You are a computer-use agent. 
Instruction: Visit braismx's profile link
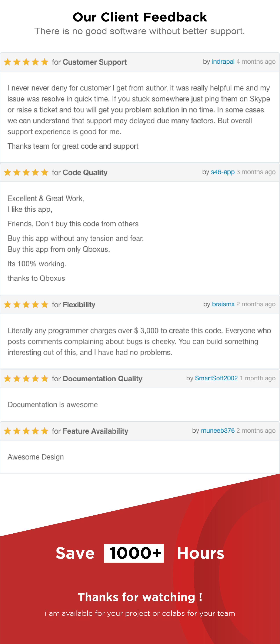pyautogui.click(x=223, y=304)
